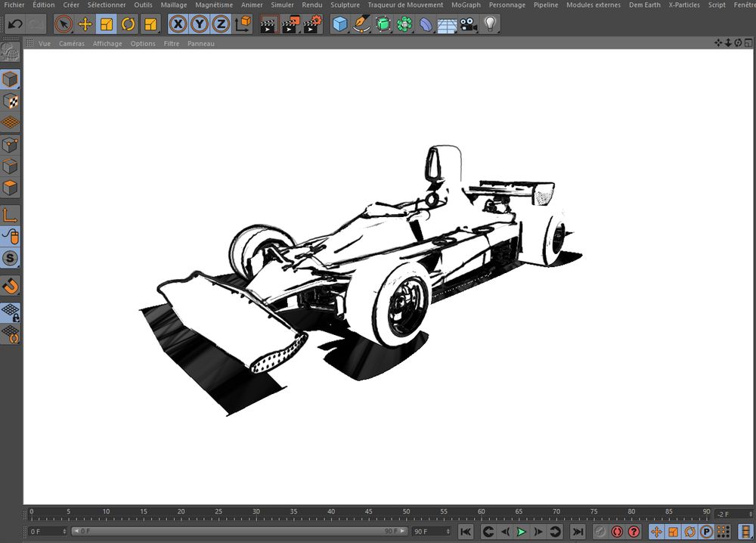Image resolution: width=756 pixels, height=543 pixels.
Task: Open the Créer menu
Action: (71, 5)
